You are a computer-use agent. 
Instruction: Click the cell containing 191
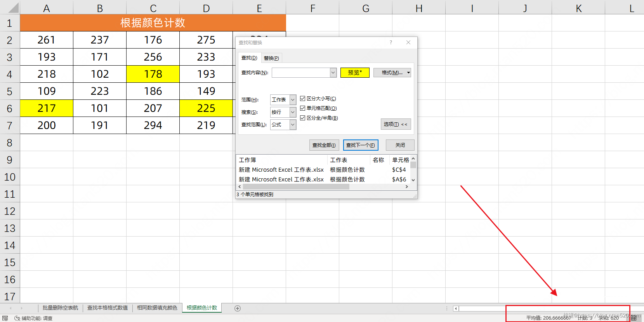pyautogui.click(x=100, y=125)
